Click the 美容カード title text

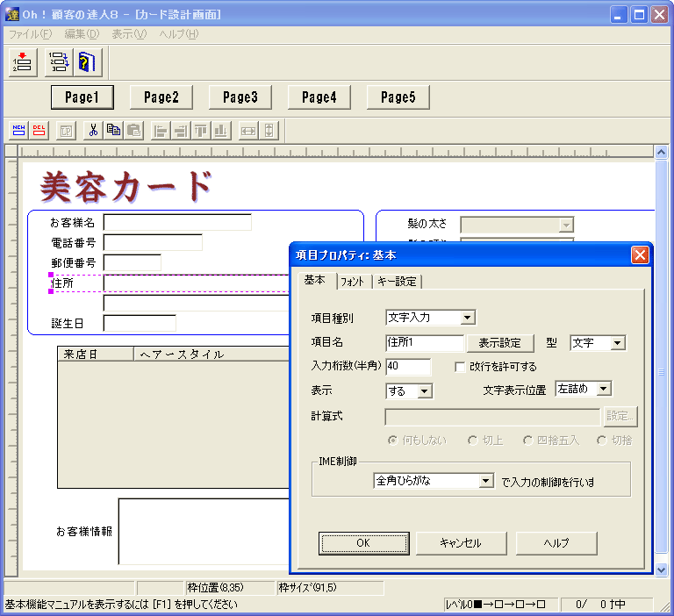pyautogui.click(x=126, y=187)
